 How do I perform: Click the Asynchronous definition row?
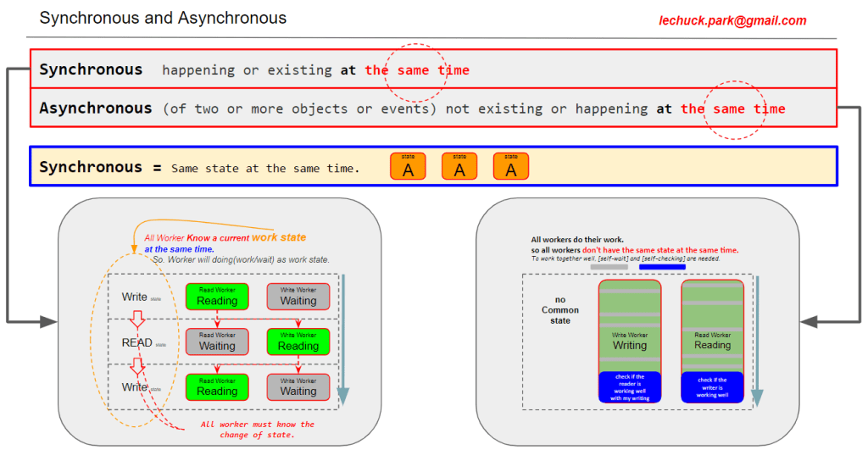[432, 108]
